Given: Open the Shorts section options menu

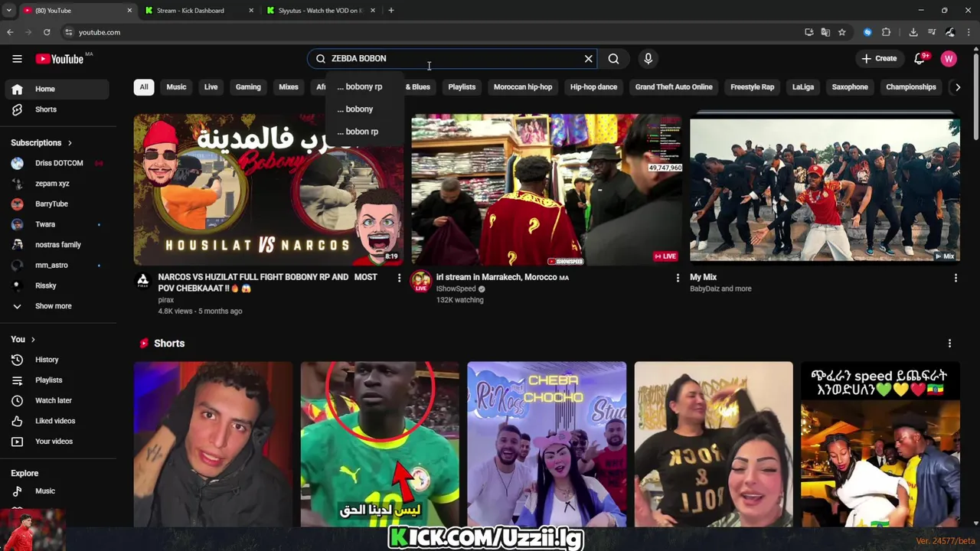Looking at the screenshot, I should (949, 344).
